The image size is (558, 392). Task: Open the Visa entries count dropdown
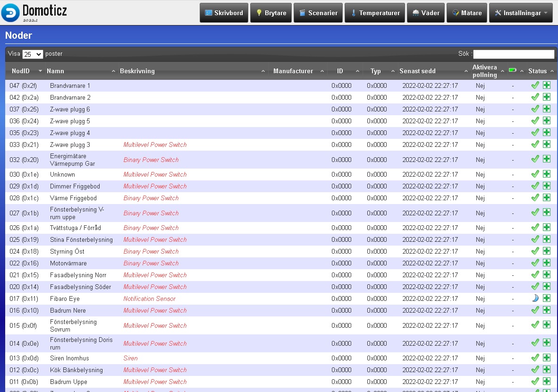click(x=33, y=54)
